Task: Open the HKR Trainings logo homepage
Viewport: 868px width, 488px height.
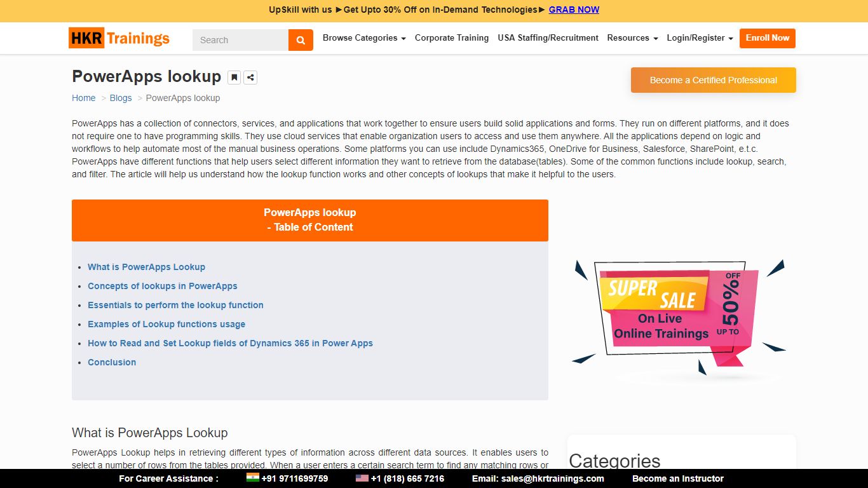Action: (119, 38)
